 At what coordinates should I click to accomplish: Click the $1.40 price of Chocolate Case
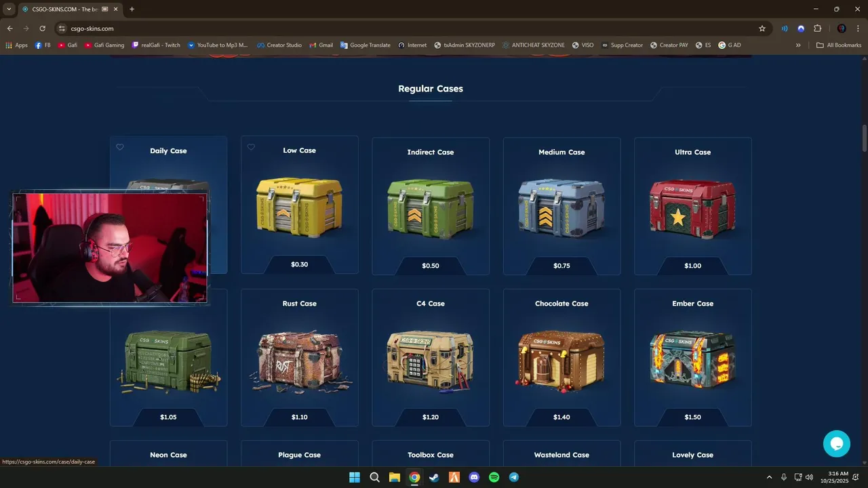point(561,417)
